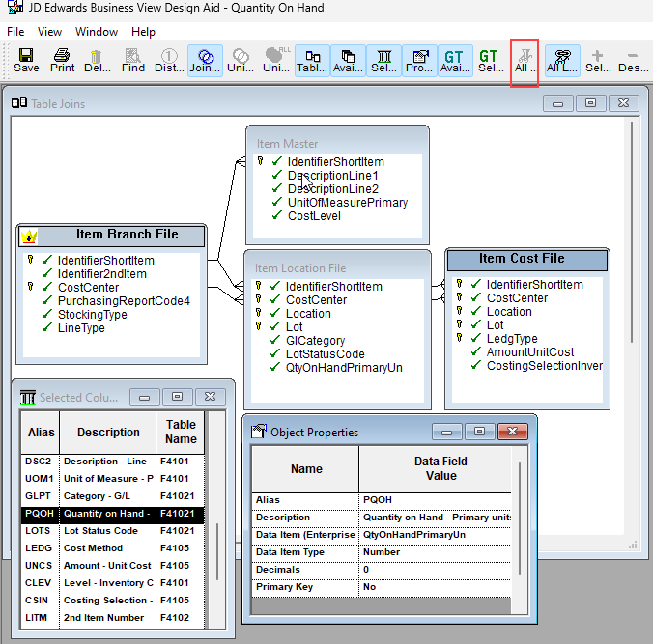
Task: Select the Item Master table header
Action: (x=337, y=143)
